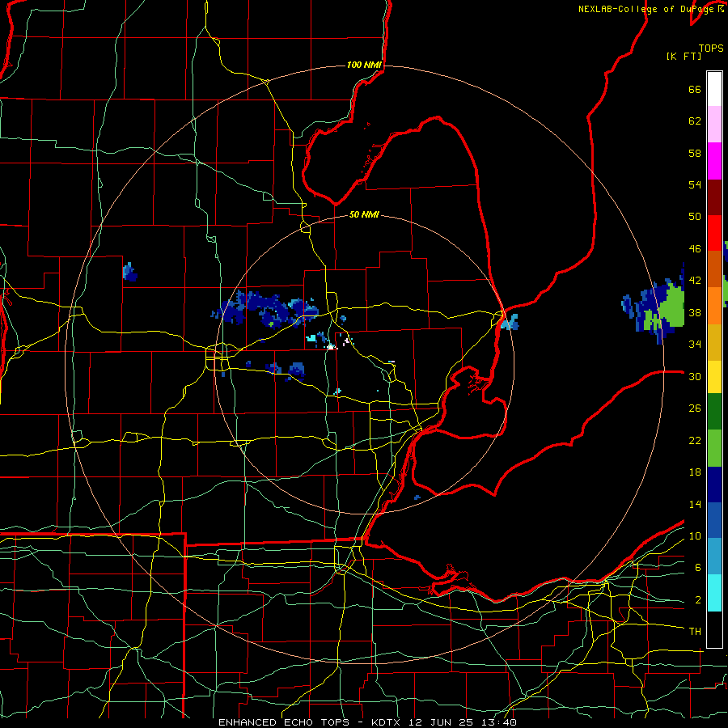Click the legend value 2
The image size is (728, 728).
698,600
